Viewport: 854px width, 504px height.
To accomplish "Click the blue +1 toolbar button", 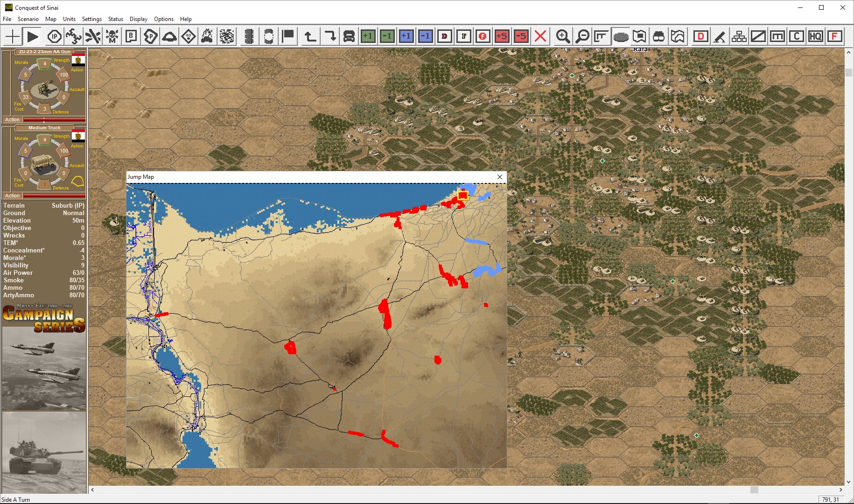I will 406,36.
